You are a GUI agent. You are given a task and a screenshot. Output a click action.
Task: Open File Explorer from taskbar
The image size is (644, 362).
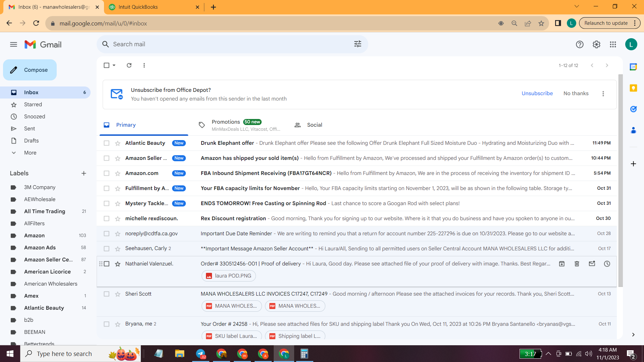click(179, 354)
